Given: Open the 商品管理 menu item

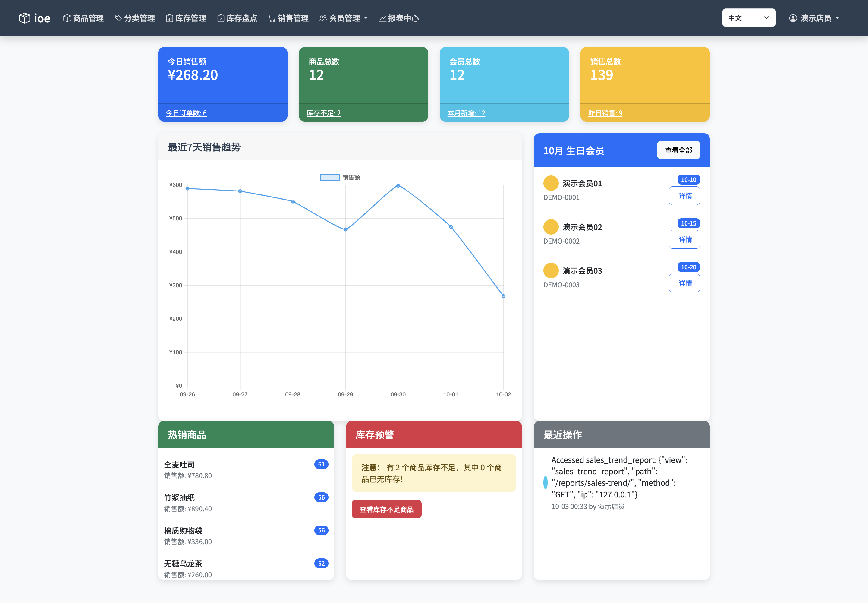Looking at the screenshot, I should [x=83, y=18].
